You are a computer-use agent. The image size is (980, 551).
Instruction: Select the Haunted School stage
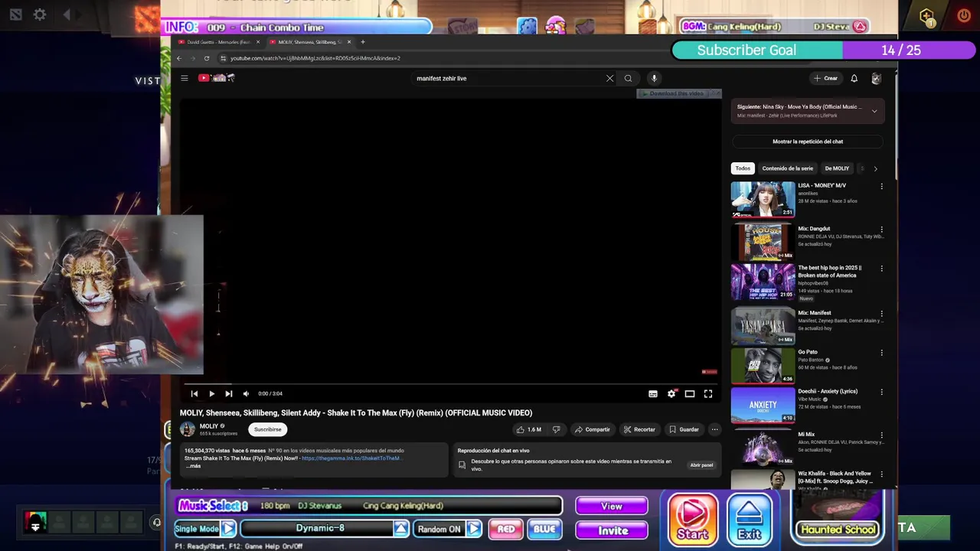(838, 519)
